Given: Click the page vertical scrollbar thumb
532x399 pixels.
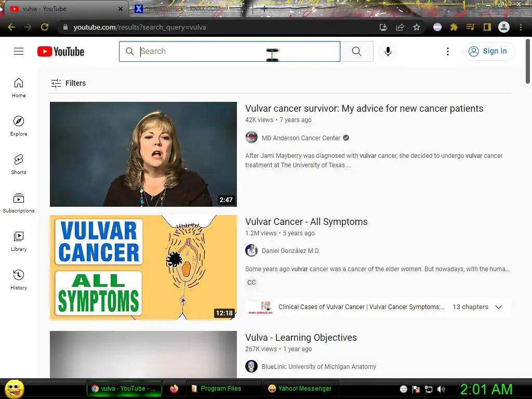Looking at the screenshot, I should tap(528, 61).
